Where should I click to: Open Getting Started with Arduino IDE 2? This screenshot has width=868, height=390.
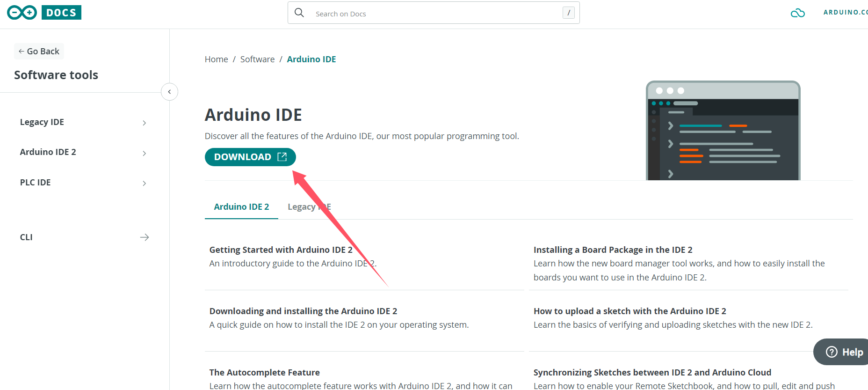281,250
